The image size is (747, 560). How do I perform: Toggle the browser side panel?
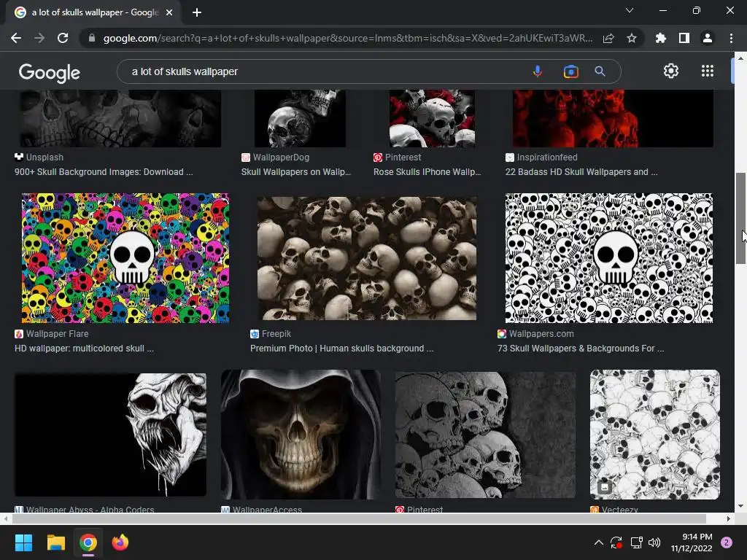(x=684, y=38)
